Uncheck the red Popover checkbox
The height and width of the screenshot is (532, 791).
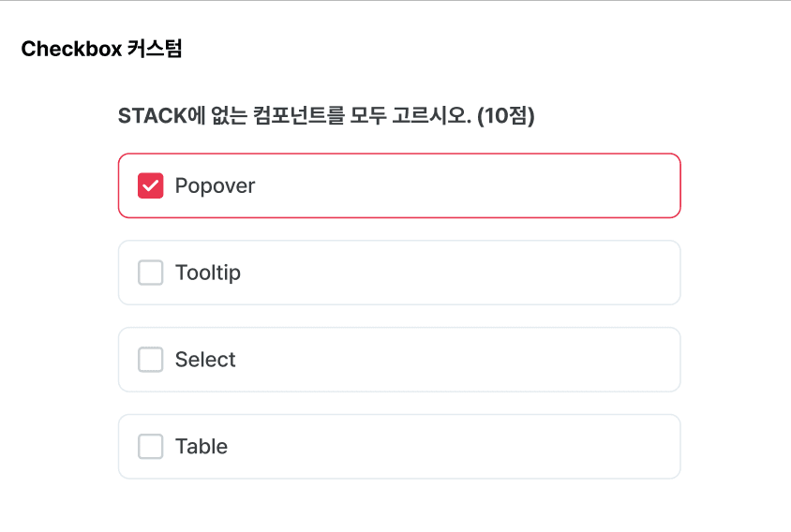(150, 185)
